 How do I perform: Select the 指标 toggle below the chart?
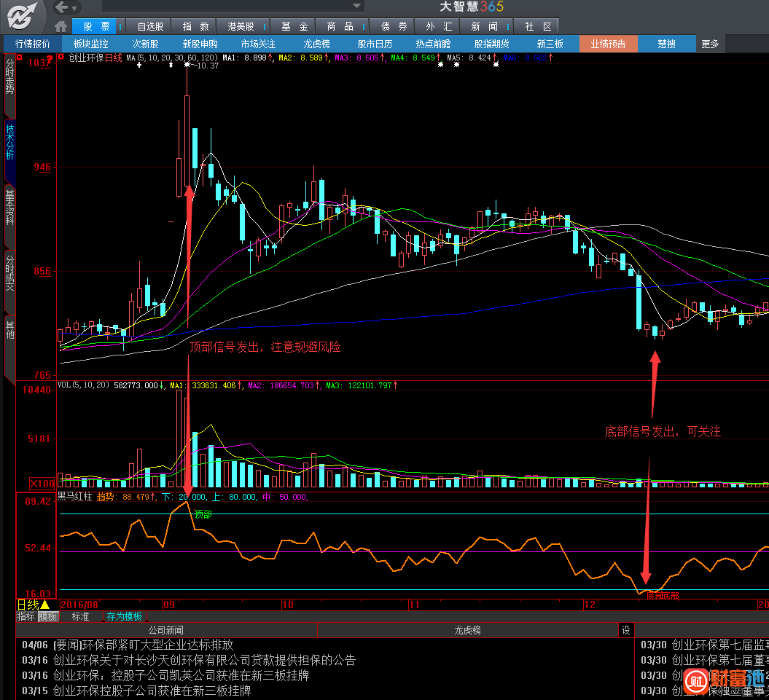tap(26, 617)
